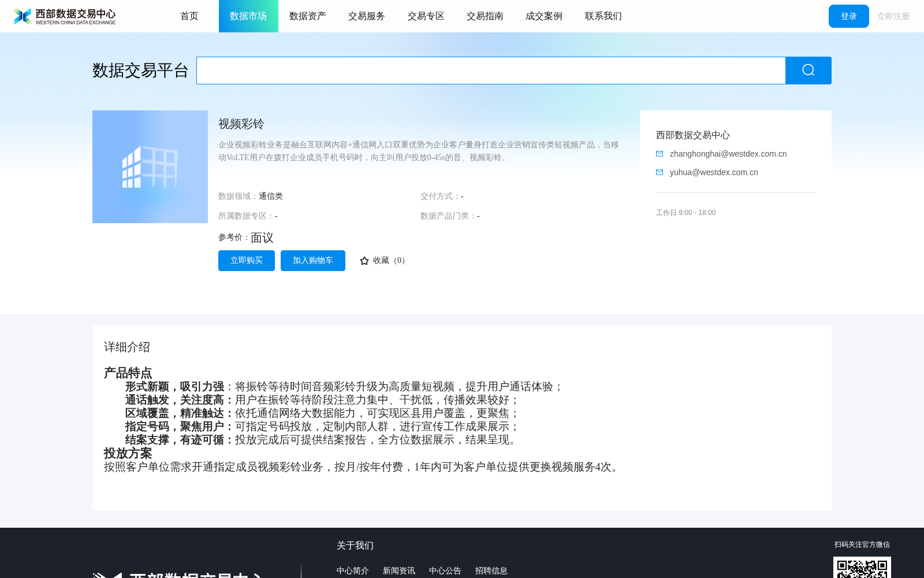Click the 投放方案 heading

click(128, 453)
